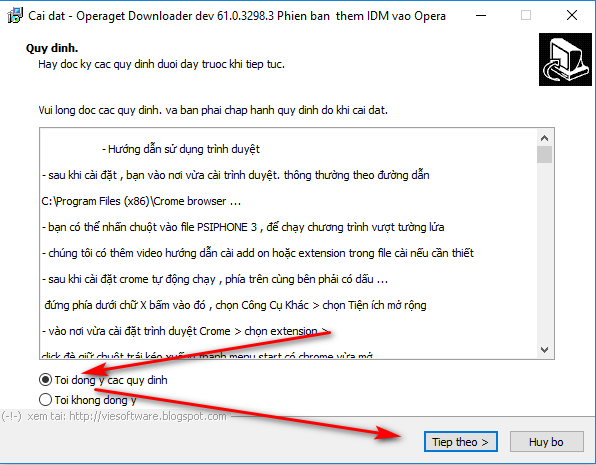
Task: Click the path 'C:\Program Files (x86)\Crome browser'
Action: click(x=141, y=201)
